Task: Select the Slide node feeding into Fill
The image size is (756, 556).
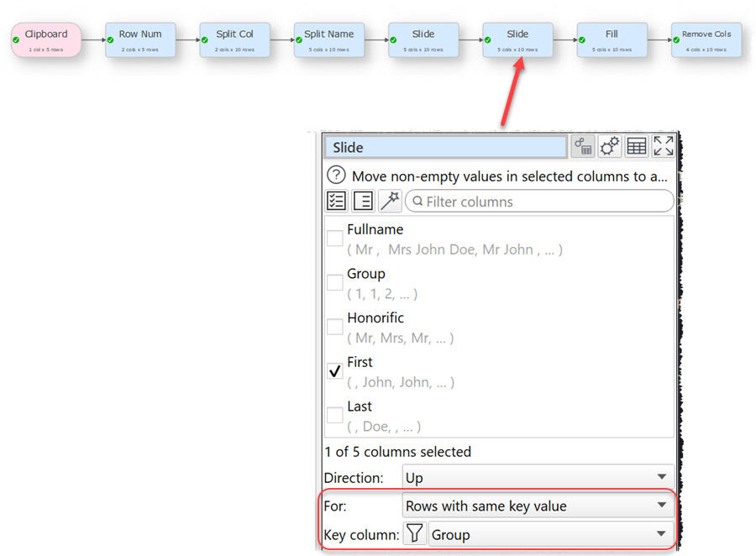Action: (x=517, y=40)
